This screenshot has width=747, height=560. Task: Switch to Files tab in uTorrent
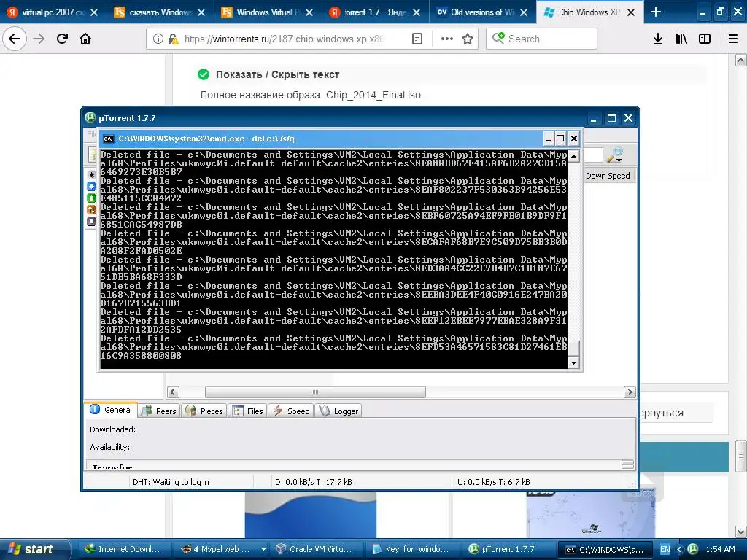(x=248, y=411)
